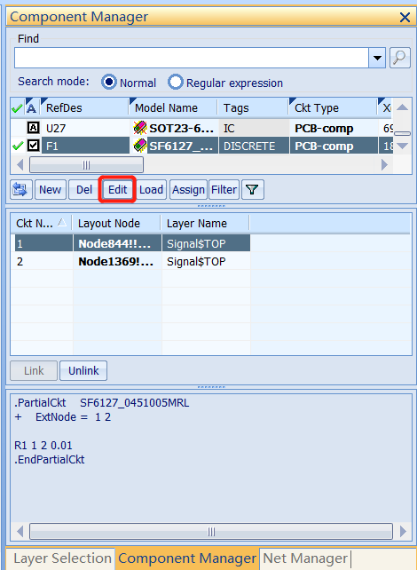Close the Component Manager panel
Viewport: 417px width, 570px height.
405,17
